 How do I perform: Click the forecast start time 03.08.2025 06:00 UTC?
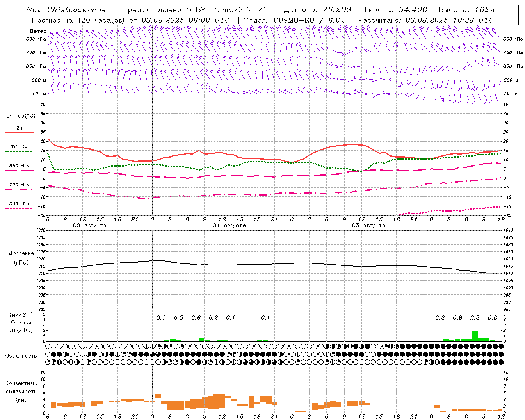185,20
